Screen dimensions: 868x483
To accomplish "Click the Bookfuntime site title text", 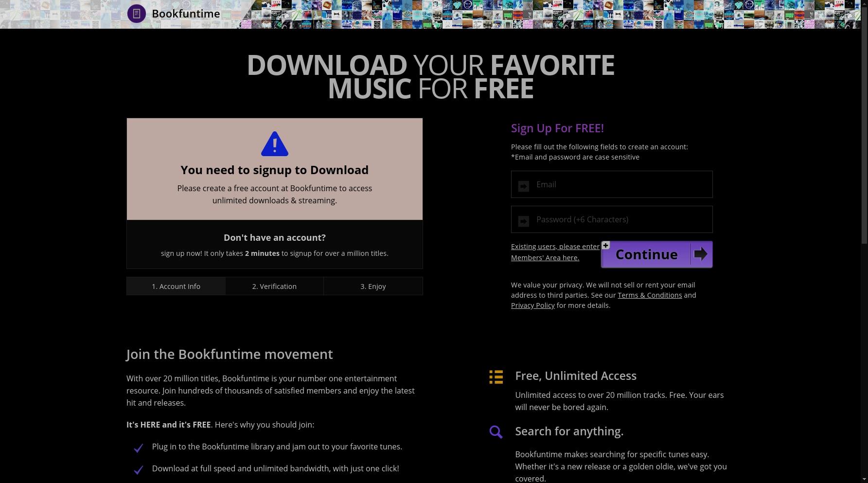I will coord(186,14).
